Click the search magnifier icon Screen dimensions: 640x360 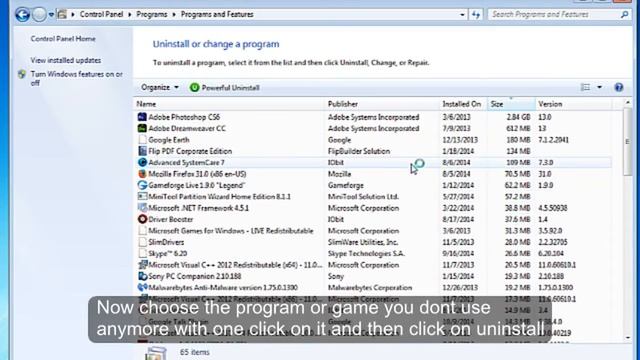pos(624,15)
